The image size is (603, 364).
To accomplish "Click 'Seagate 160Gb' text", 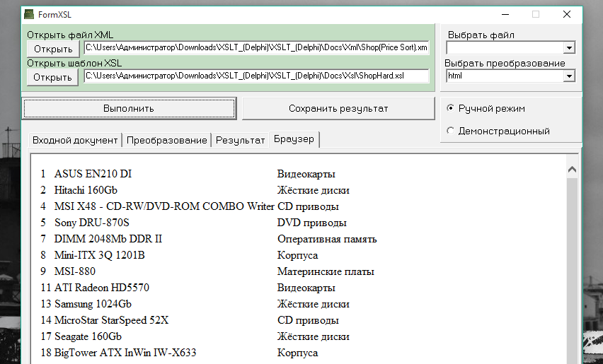I will [x=88, y=336].
